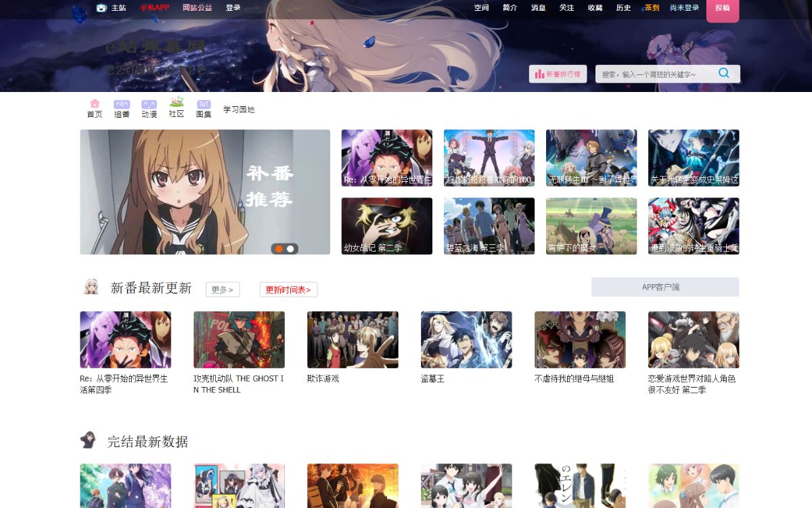Open 收藏 favorites
This screenshot has width=812, height=508.
[595, 8]
